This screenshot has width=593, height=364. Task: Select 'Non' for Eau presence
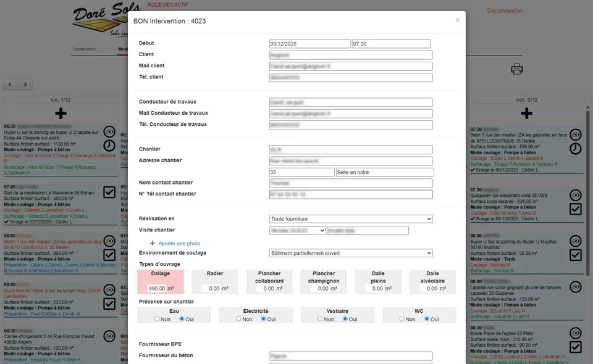(158, 319)
